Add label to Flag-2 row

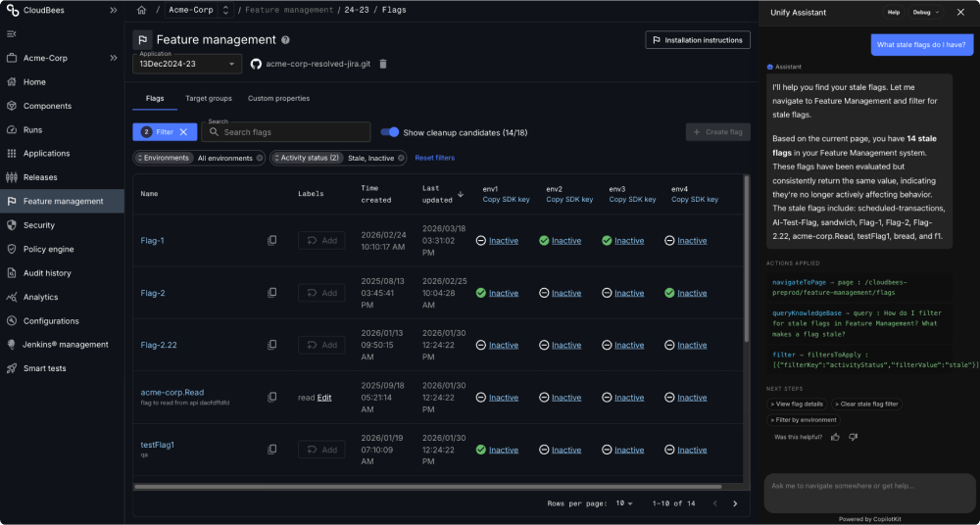321,293
